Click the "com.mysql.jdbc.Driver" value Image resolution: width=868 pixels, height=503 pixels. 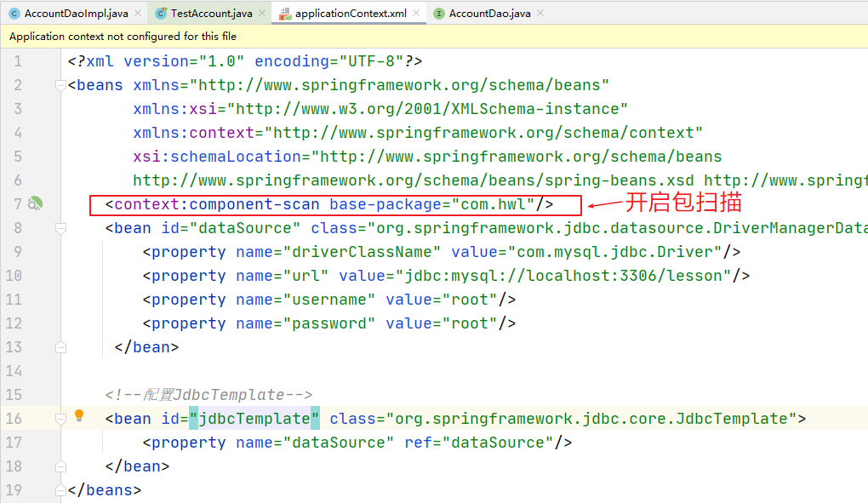[615, 252]
